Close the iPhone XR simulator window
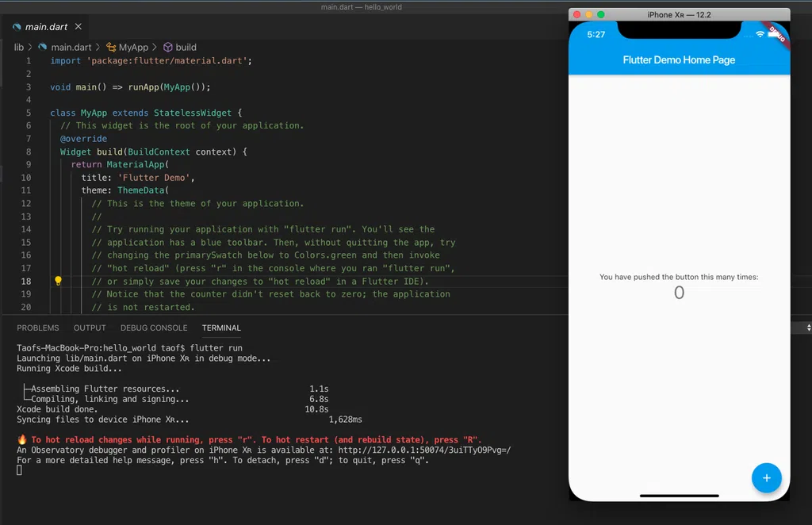The height and width of the screenshot is (525, 812). [577, 14]
